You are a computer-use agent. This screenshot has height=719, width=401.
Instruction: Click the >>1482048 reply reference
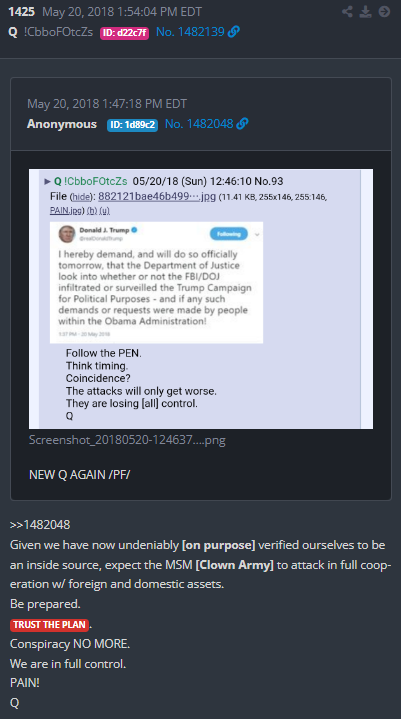pos(40,525)
